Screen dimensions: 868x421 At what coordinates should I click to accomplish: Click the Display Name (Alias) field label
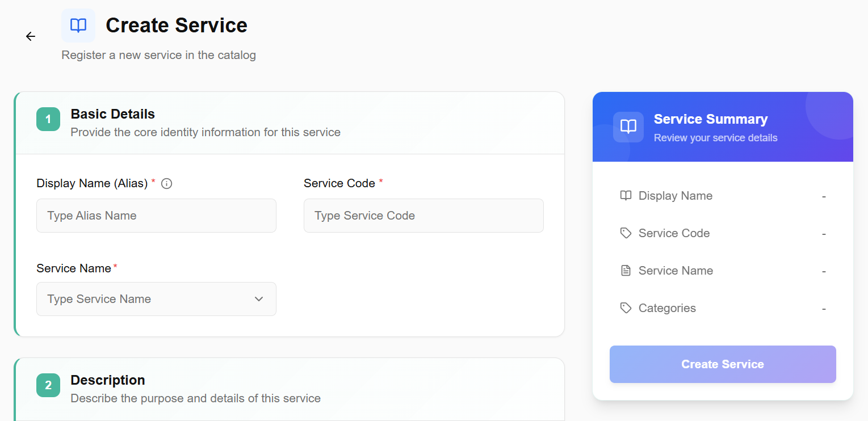[x=92, y=183]
